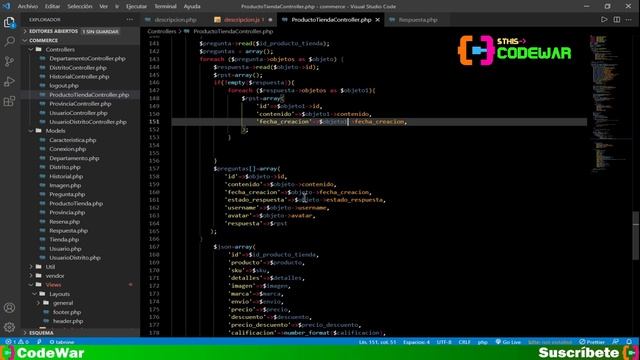The image size is (640, 360).
Task: Open the Ejecutar menu
Action: coord(136,6)
